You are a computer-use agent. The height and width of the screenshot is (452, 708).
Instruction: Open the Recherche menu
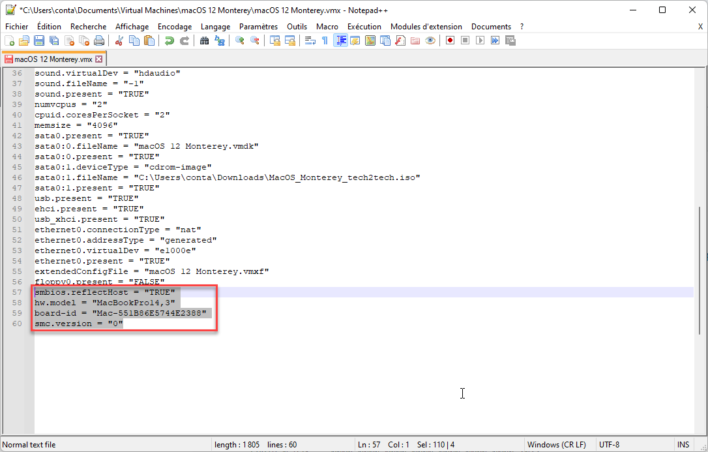coord(88,27)
